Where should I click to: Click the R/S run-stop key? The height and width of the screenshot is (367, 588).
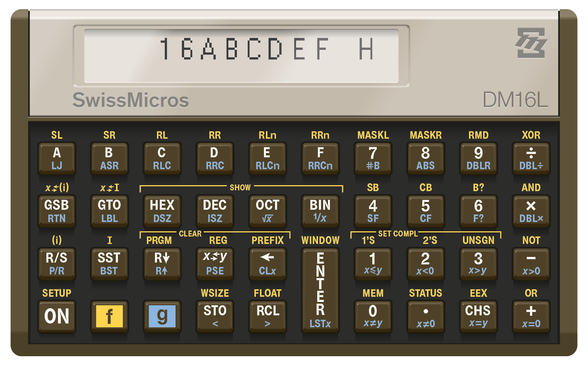pyautogui.click(x=57, y=264)
